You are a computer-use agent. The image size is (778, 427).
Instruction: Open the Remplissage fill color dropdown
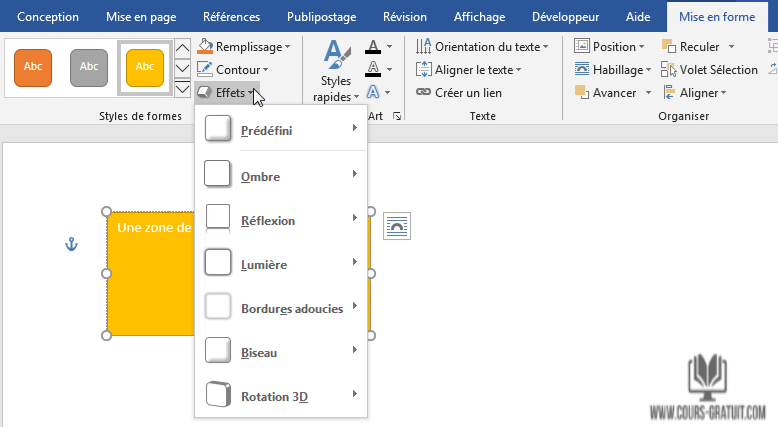[x=244, y=47]
